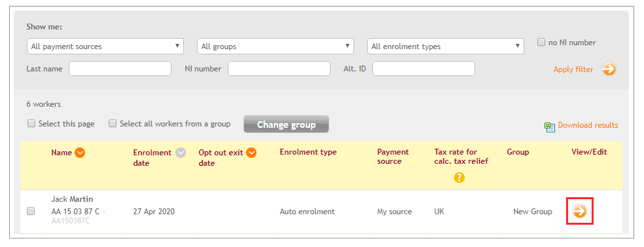This screenshot has height=247, width=644.
Task: Enable the Select this page checkbox
Action: (31, 123)
